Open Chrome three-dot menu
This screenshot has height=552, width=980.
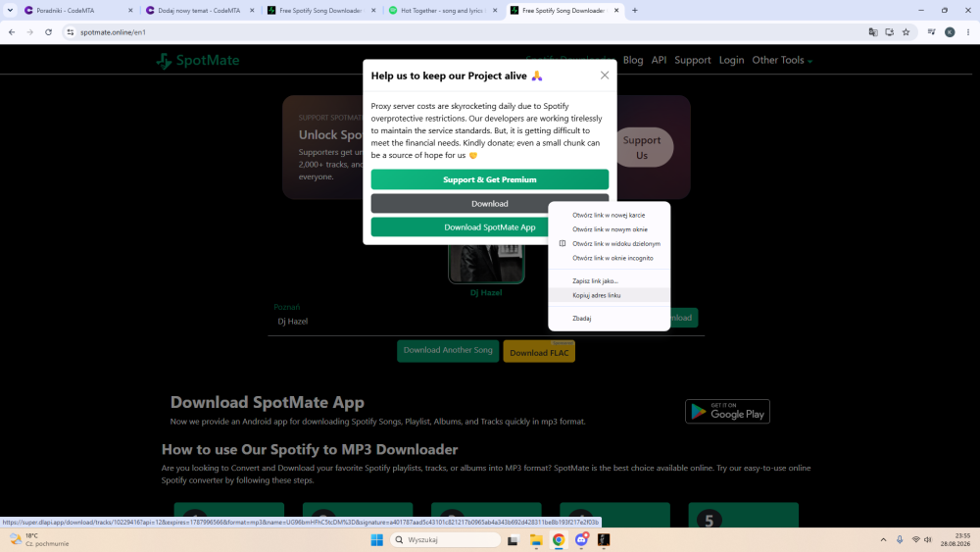(x=968, y=32)
